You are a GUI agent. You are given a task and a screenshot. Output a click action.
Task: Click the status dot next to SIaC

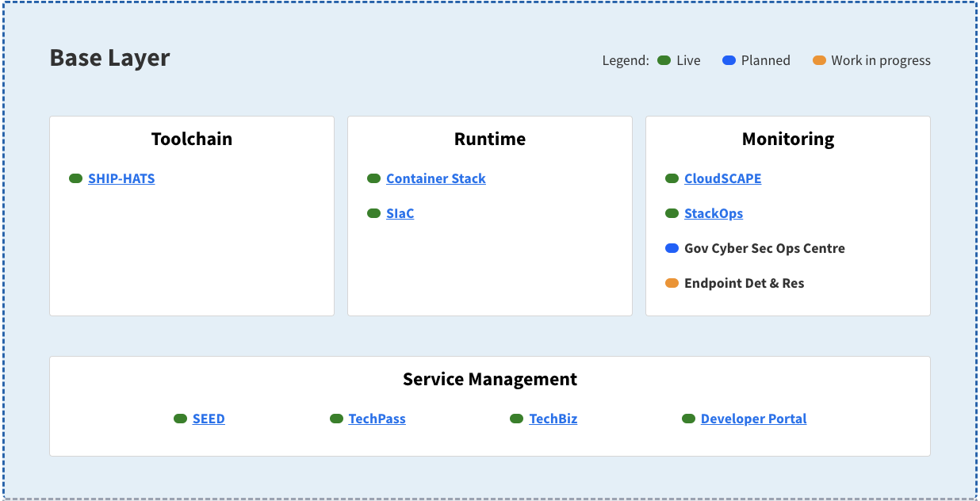373,213
